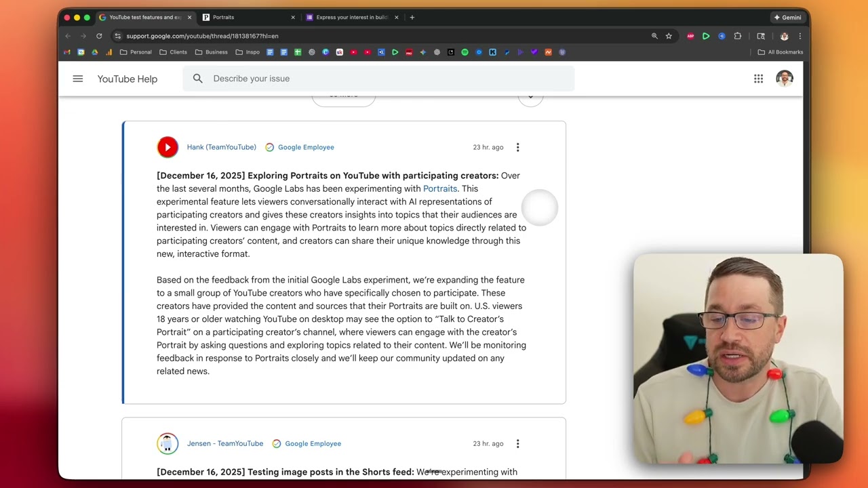Screen dimensions: 868x488
Task: Open the Chrome profile avatar
Action: click(x=785, y=36)
